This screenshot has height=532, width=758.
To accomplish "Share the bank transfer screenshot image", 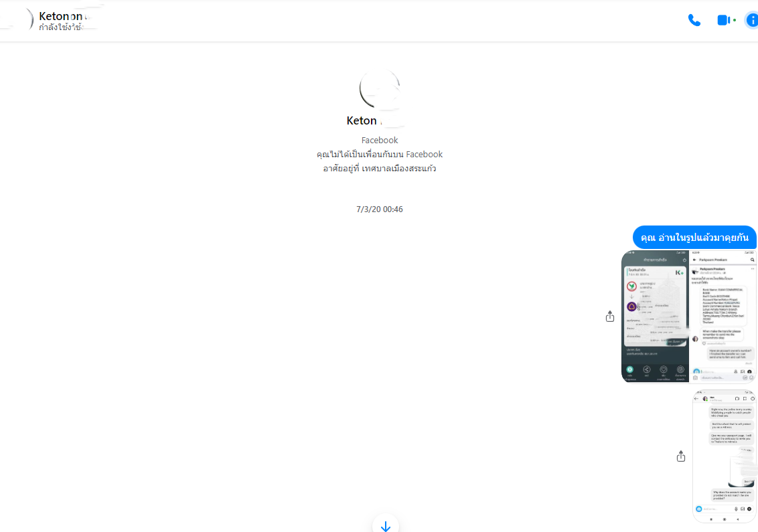I will pyautogui.click(x=610, y=317).
